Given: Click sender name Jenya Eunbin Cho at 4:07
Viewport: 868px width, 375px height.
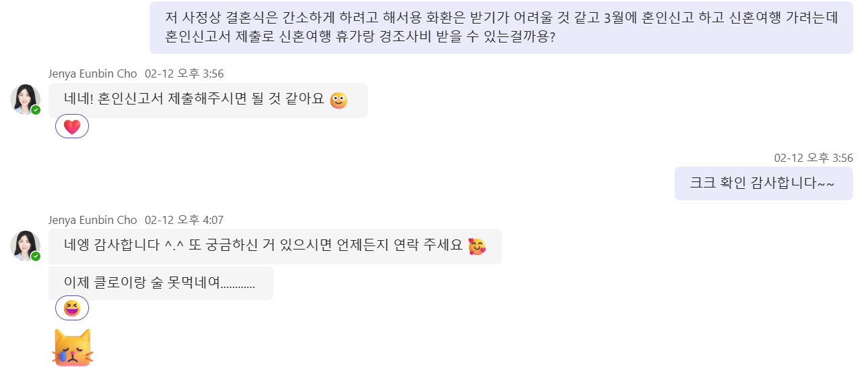Looking at the screenshot, I should pos(92,220).
